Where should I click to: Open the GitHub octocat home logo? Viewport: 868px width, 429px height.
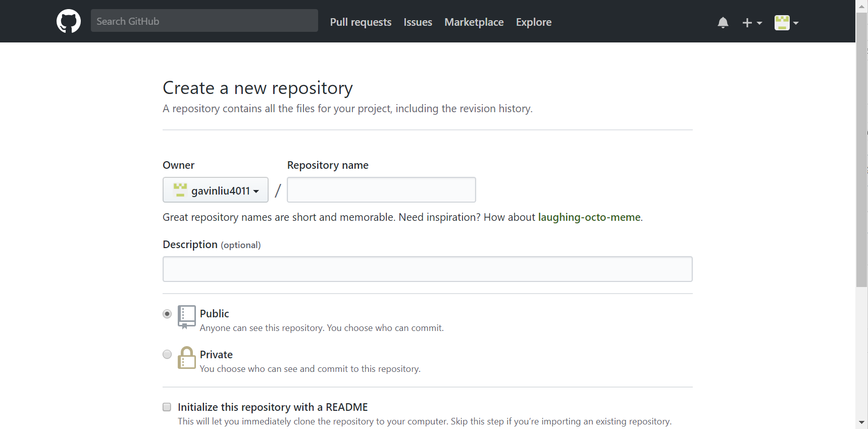pos(69,21)
